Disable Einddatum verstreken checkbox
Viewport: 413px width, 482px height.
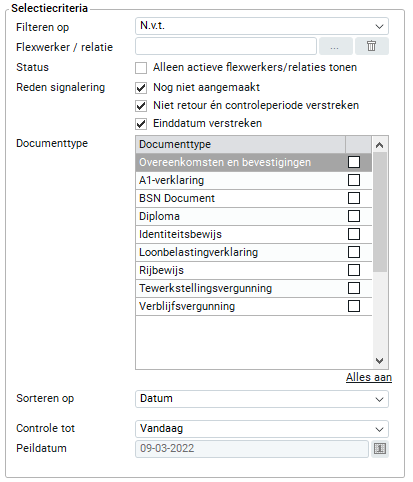pyautogui.click(x=141, y=124)
